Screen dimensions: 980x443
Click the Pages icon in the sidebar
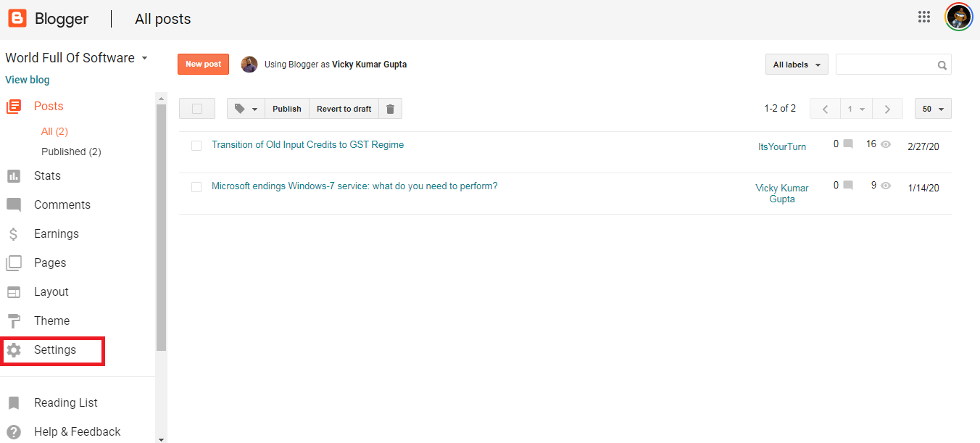point(14,263)
